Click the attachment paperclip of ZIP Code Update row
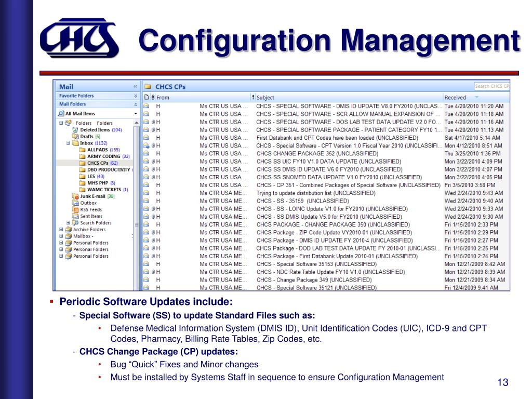Screen dimensions: 532x399 click(x=153, y=232)
